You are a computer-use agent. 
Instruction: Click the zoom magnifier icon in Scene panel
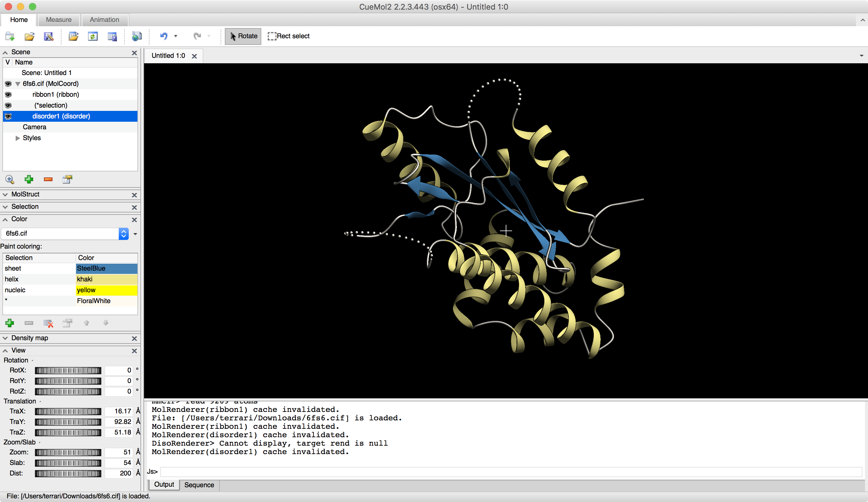pyautogui.click(x=10, y=179)
